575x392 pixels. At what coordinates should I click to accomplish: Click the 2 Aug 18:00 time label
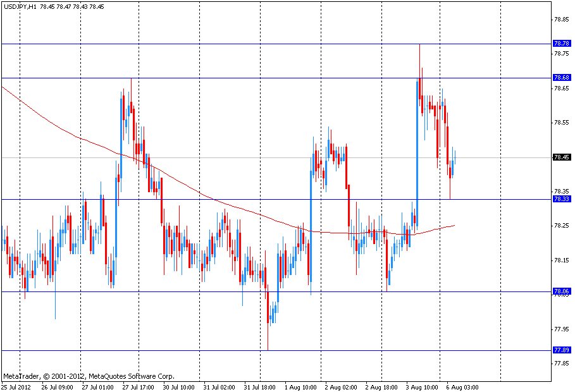click(381, 387)
